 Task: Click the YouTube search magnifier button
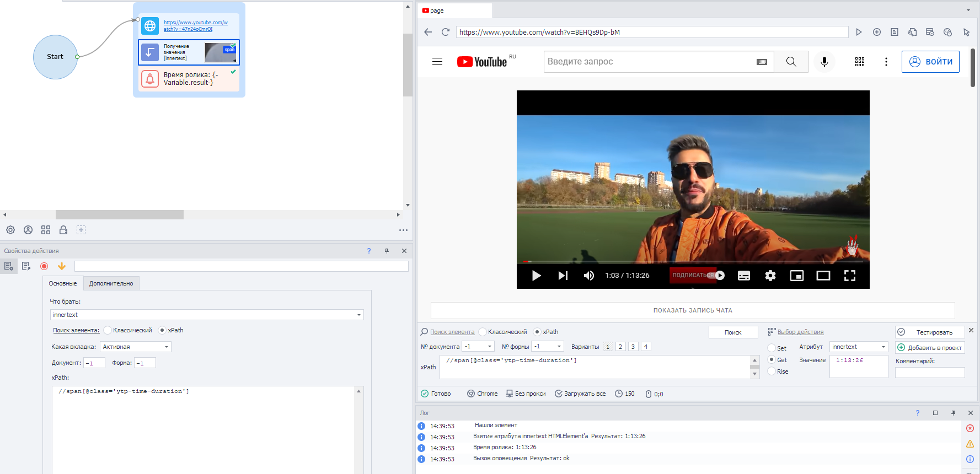point(791,62)
